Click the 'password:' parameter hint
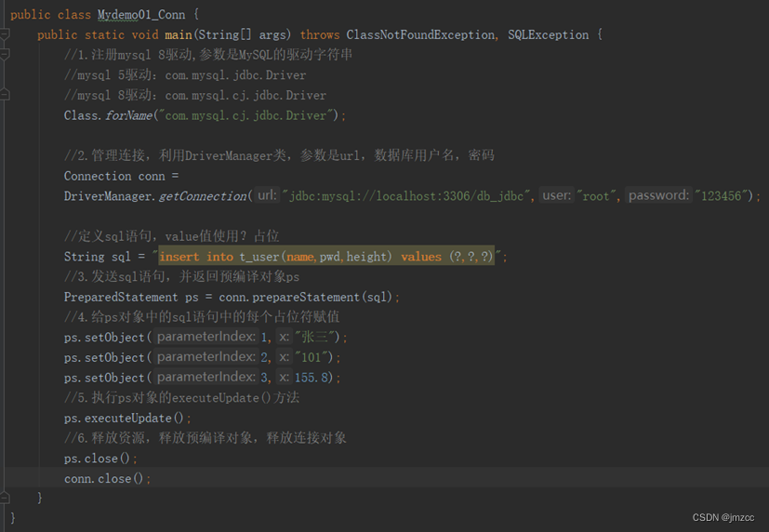The image size is (769, 532). [658, 195]
